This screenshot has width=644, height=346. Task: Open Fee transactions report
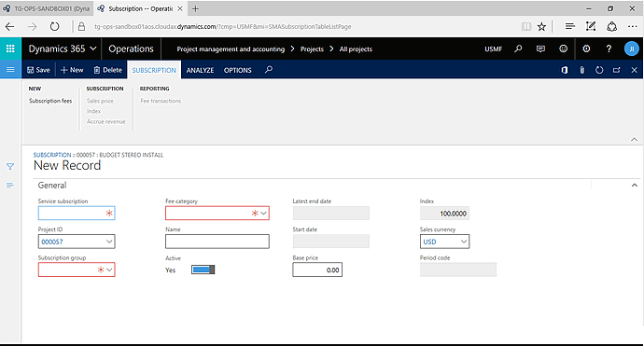161,101
